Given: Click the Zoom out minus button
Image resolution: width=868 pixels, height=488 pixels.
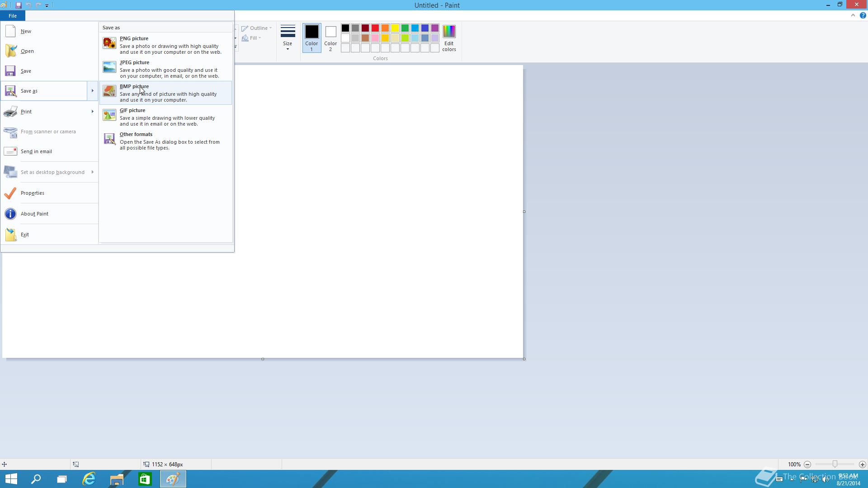Looking at the screenshot, I should pyautogui.click(x=807, y=465).
